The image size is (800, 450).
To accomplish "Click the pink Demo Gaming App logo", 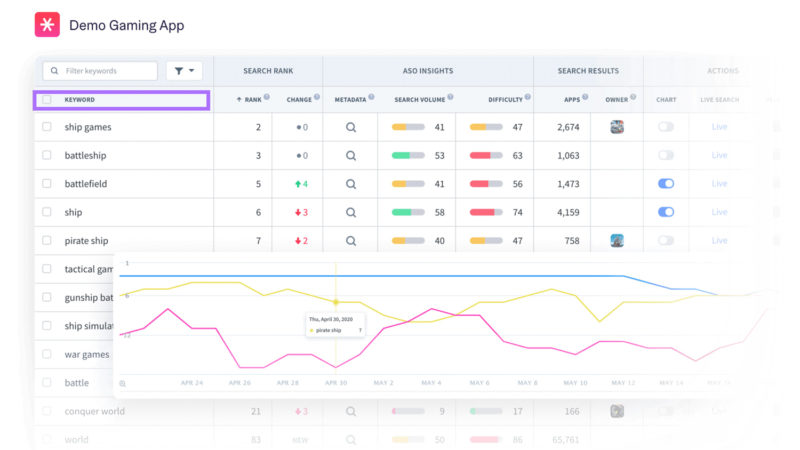I will point(47,25).
